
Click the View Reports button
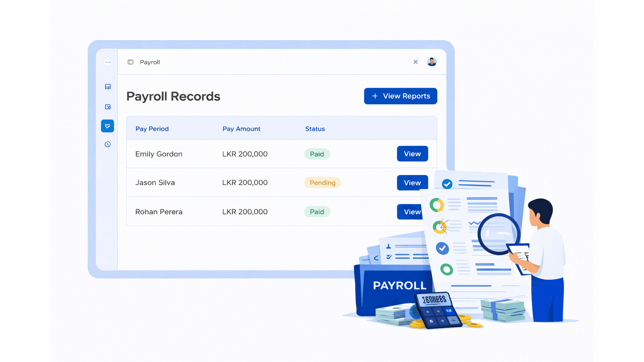coord(400,96)
